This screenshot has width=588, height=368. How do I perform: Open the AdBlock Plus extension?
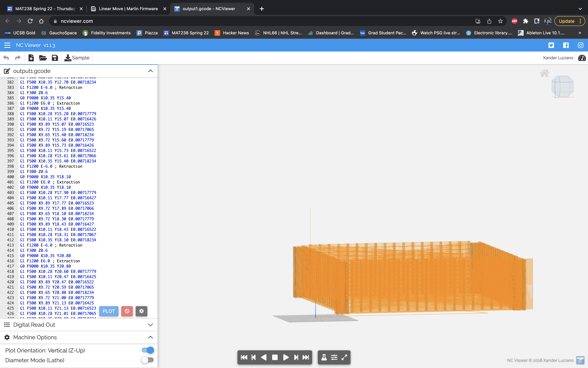tap(514, 21)
